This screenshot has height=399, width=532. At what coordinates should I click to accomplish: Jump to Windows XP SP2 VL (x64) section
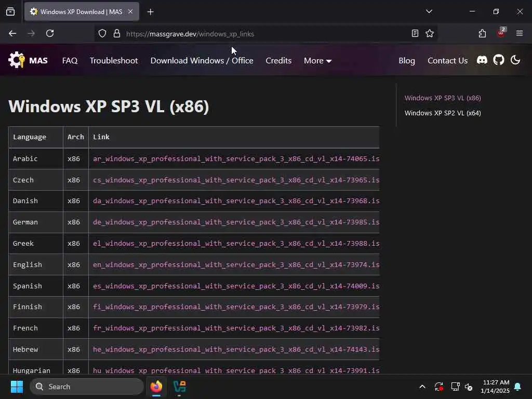tap(443, 113)
